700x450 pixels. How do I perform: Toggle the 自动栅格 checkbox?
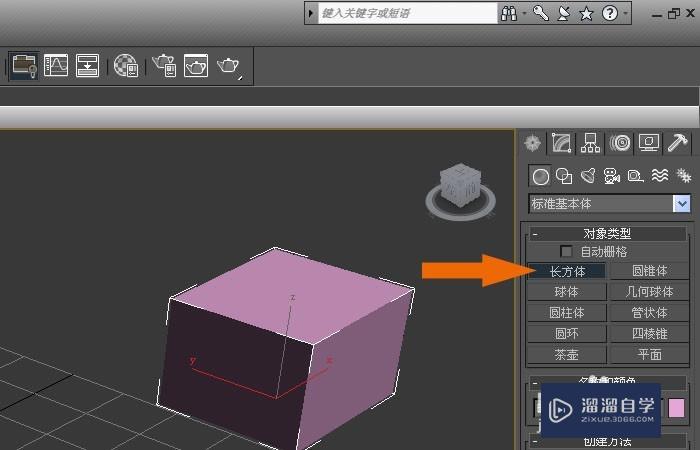(566, 251)
